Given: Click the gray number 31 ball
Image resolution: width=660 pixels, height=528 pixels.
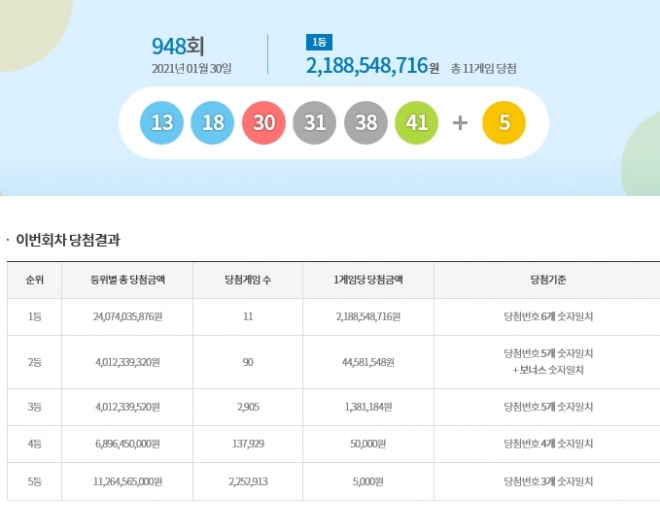Looking at the screenshot, I should pyautogui.click(x=315, y=123).
